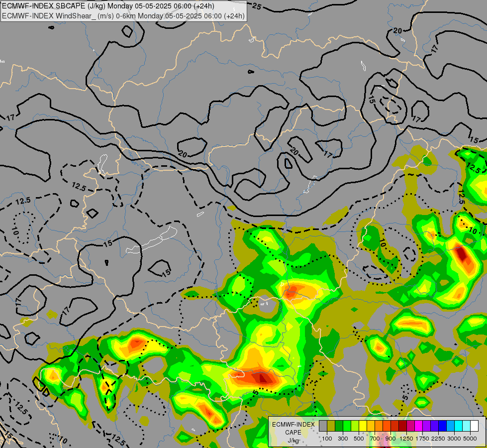Click the legend value 700

click(x=375, y=439)
